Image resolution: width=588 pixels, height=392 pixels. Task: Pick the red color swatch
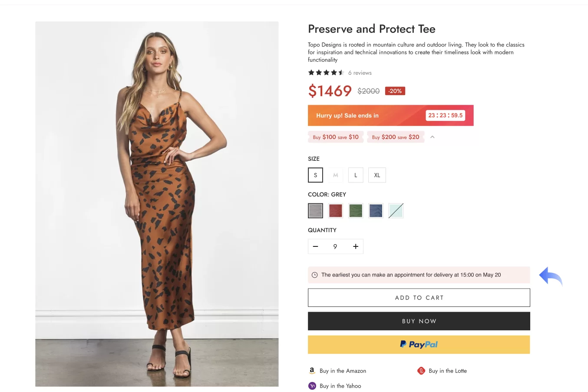[336, 211]
